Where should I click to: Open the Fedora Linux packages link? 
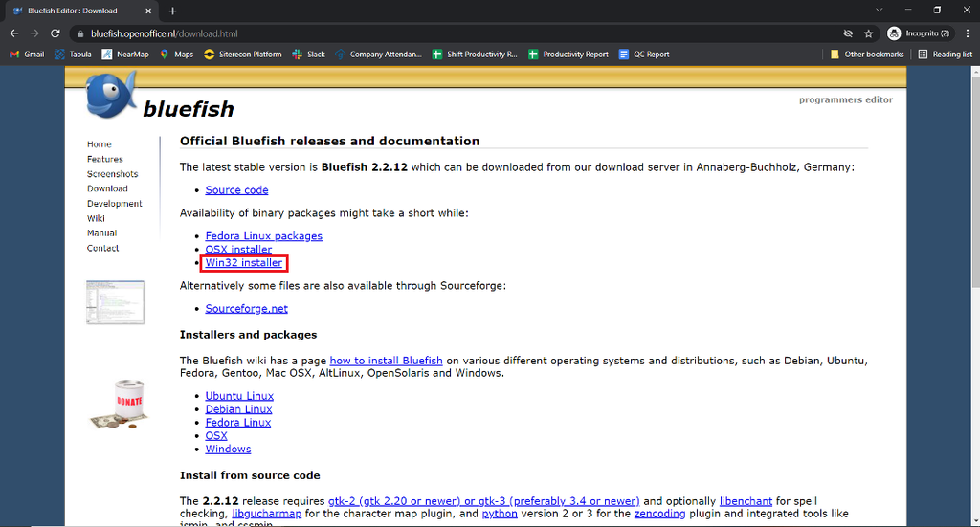tap(264, 236)
